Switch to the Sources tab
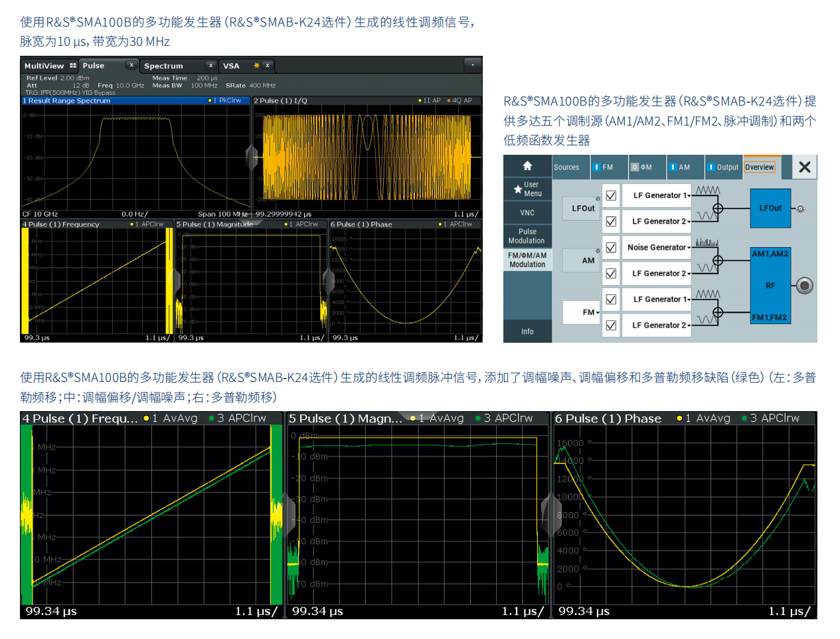The height and width of the screenshot is (639, 840). [566, 167]
